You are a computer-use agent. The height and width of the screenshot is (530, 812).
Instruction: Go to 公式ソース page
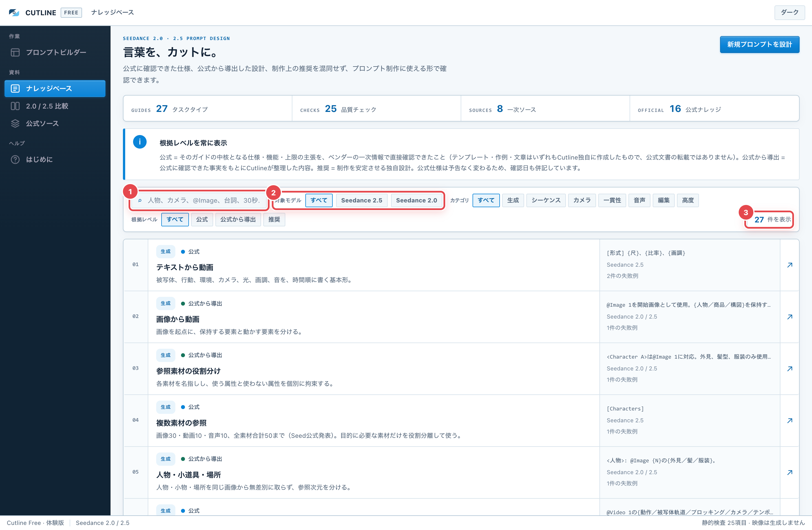55,123
